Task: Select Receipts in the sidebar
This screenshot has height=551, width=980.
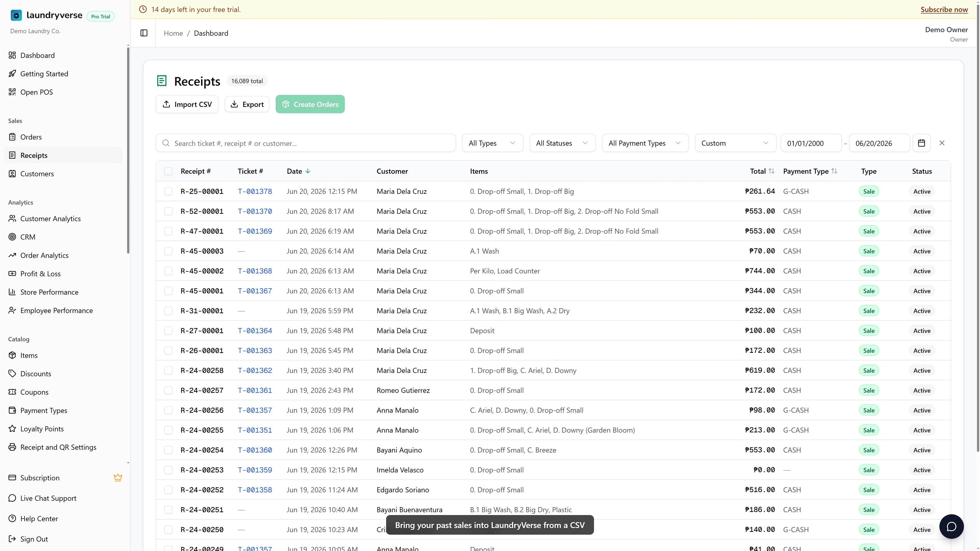Action: pos(63,155)
